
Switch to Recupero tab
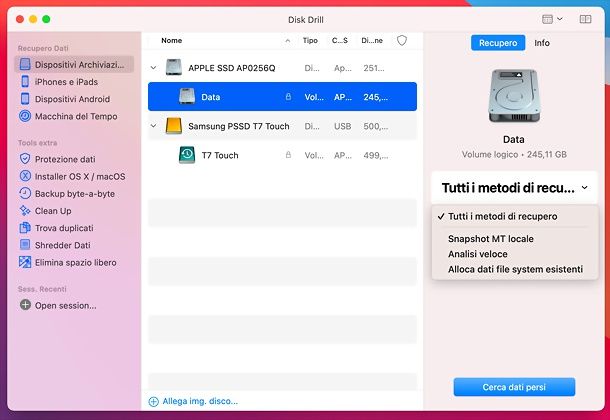click(x=498, y=43)
